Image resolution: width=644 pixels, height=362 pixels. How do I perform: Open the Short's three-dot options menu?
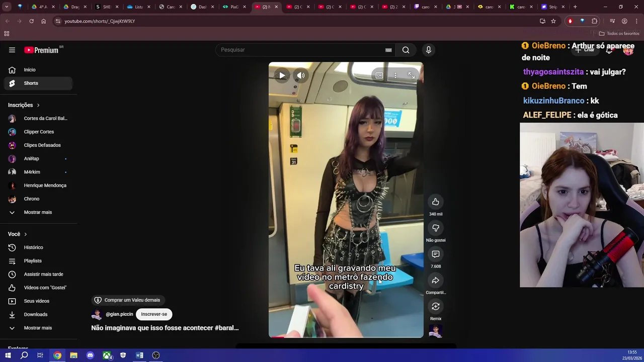tap(395, 75)
